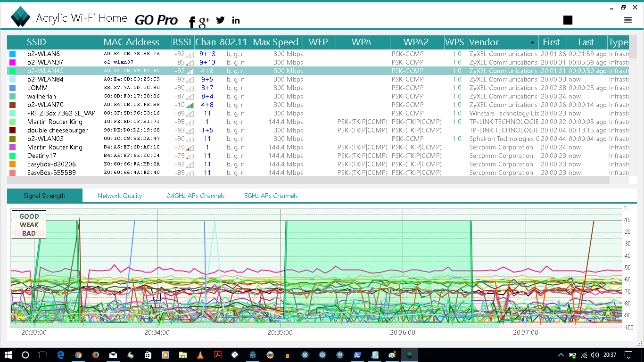The image size is (644, 362).
Task: Click the Sphairon Technologies vendor cell
Action: click(x=504, y=139)
